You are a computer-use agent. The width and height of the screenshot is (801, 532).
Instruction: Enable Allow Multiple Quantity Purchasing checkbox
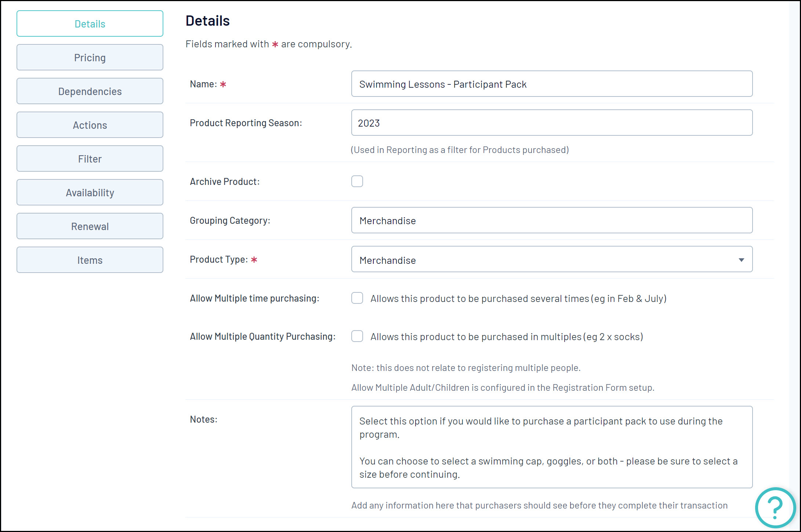click(357, 336)
